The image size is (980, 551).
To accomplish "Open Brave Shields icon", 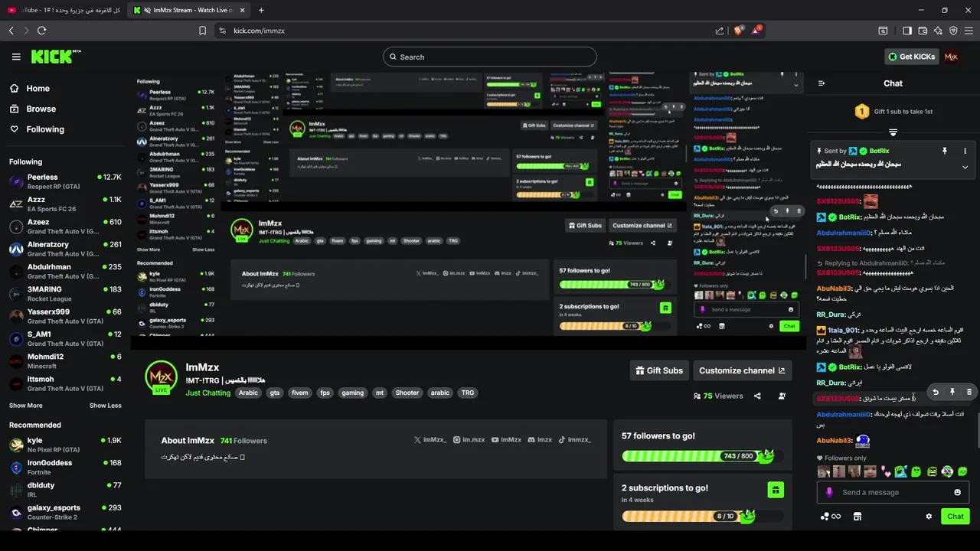I will [x=739, y=31].
